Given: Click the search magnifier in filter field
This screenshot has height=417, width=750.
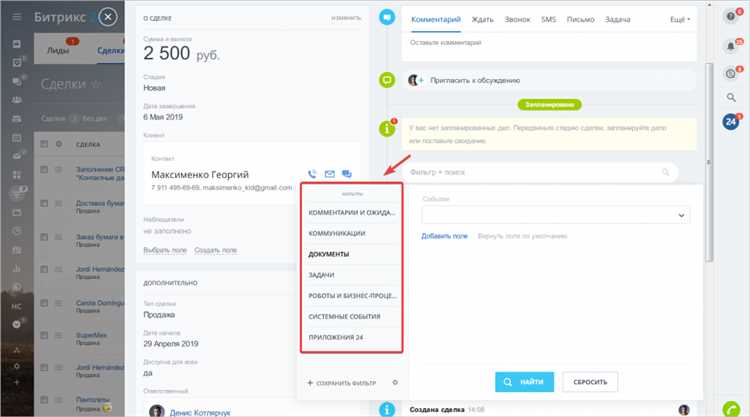Looking at the screenshot, I should tap(665, 172).
